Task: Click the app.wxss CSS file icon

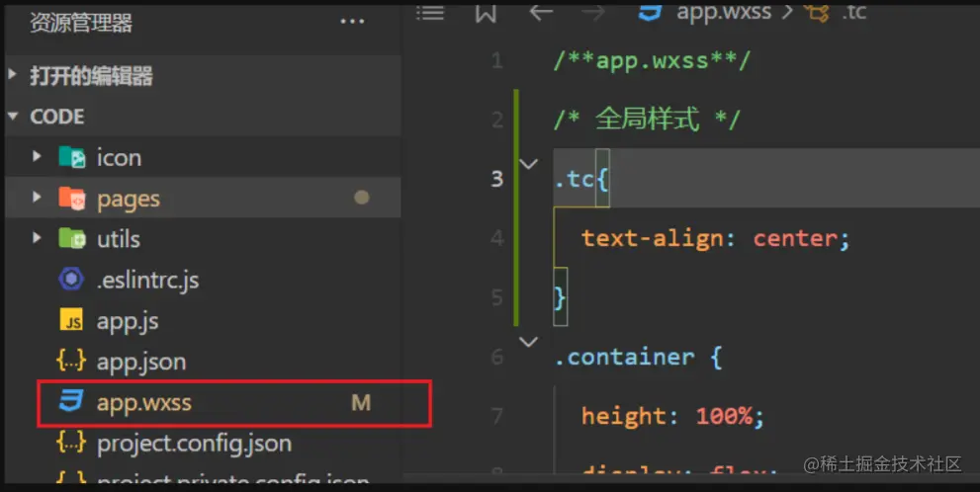Action: point(71,401)
